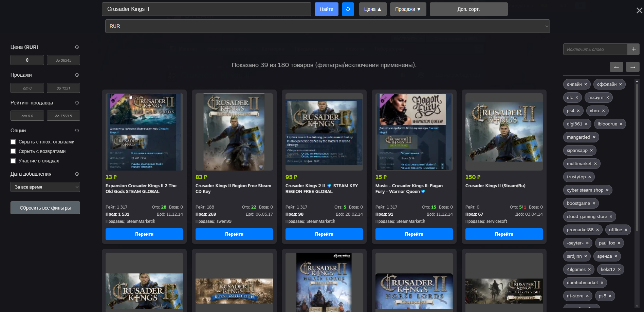Remove the 'оффлайн' exclusion tag
The height and width of the screenshot is (312, 644).
tap(621, 84)
